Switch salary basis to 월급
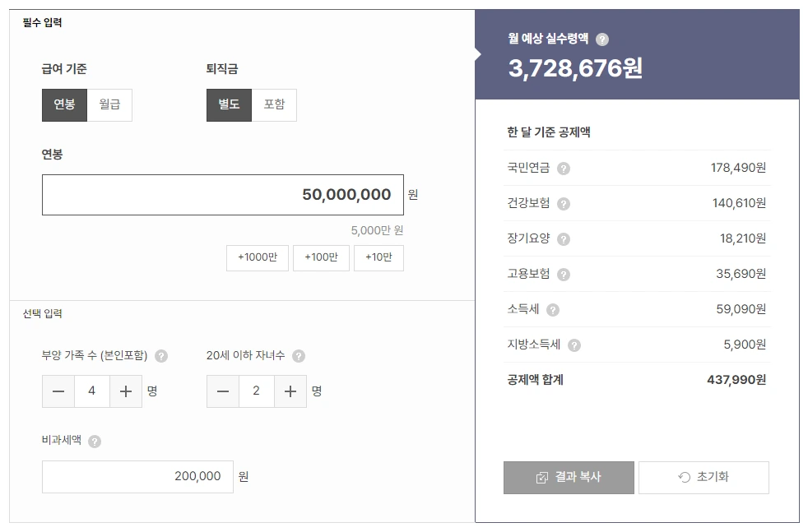 pyautogui.click(x=109, y=104)
